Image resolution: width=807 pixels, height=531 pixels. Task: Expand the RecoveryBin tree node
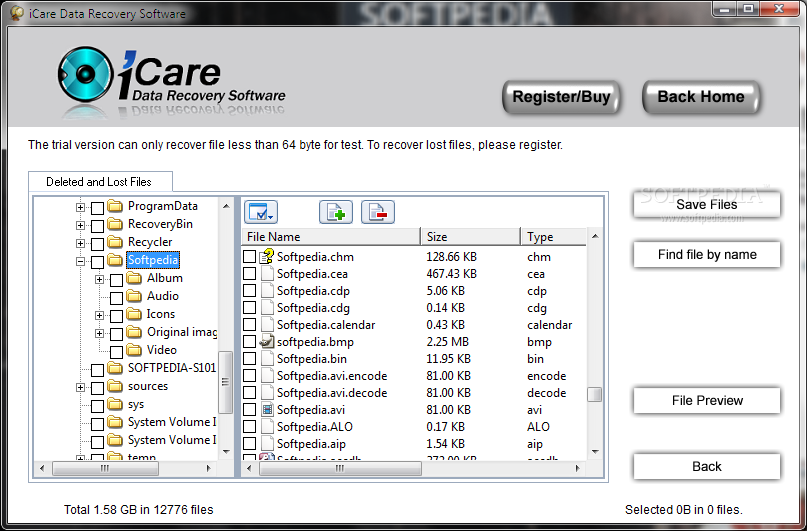click(x=80, y=225)
